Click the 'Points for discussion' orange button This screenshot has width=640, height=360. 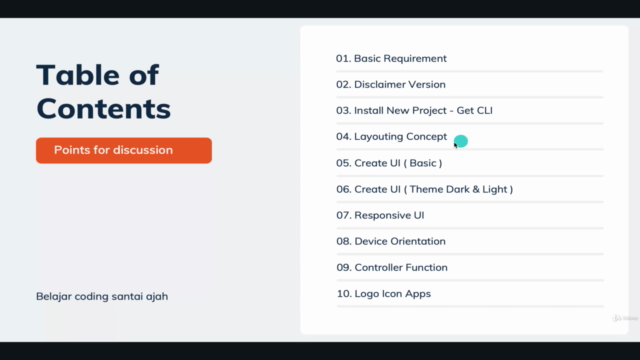(124, 150)
